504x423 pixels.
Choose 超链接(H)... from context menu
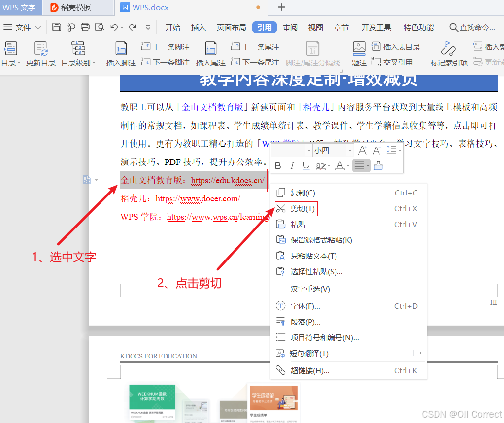tap(348, 371)
